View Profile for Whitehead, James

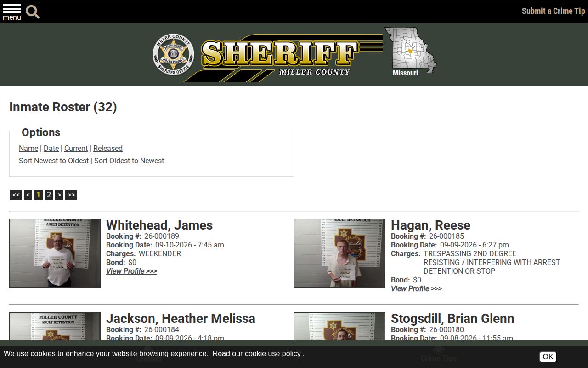coord(131,271)
